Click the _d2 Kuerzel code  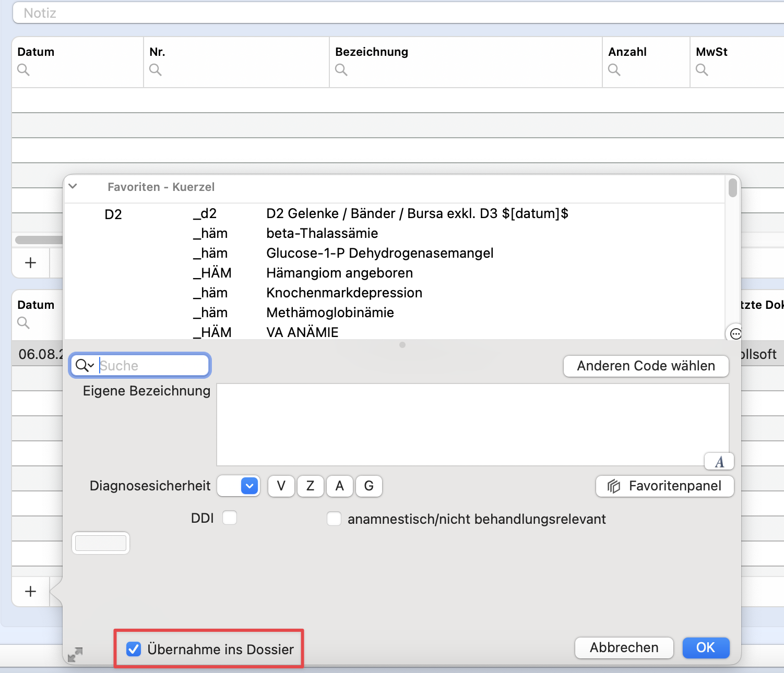click(205, 213)
